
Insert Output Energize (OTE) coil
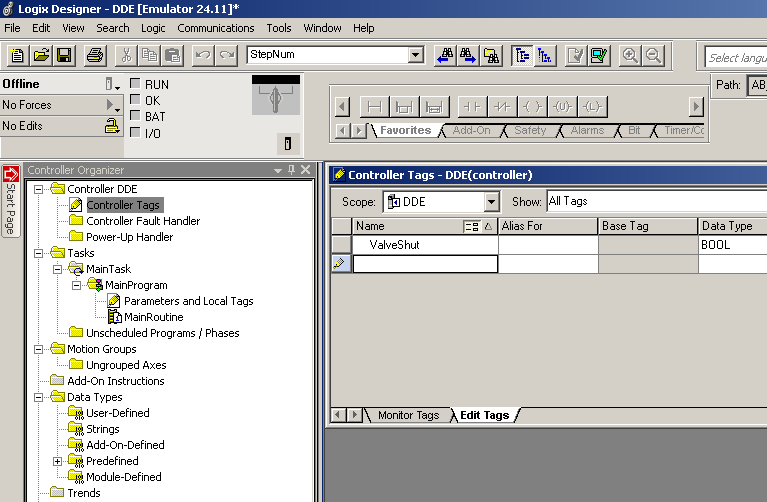click(x=532, y=107)
